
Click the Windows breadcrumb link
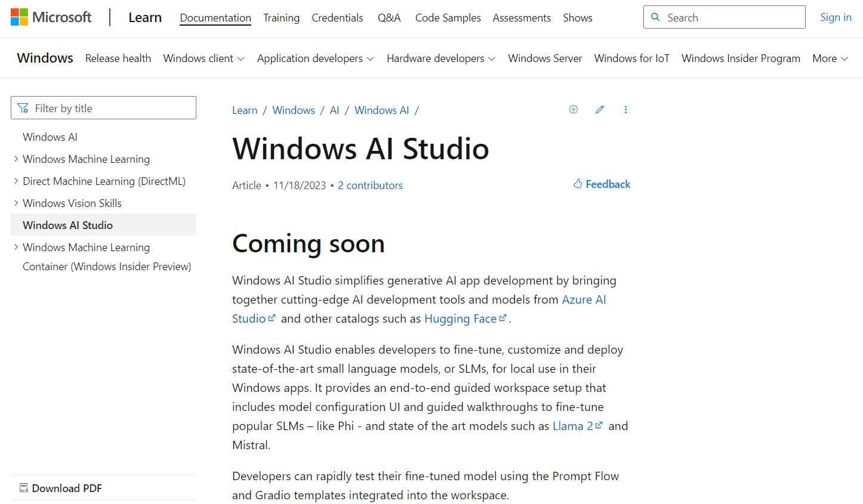tap(293, 110)
